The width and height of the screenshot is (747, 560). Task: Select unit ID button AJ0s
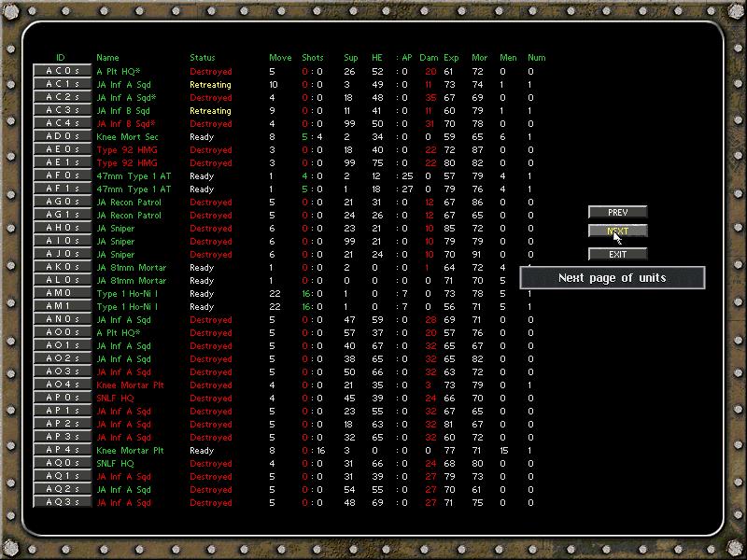[63, 254]
